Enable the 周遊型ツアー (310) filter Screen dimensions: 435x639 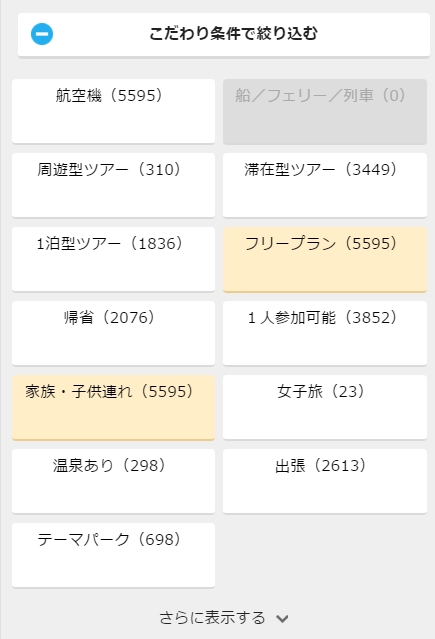(x=113, y=185)
